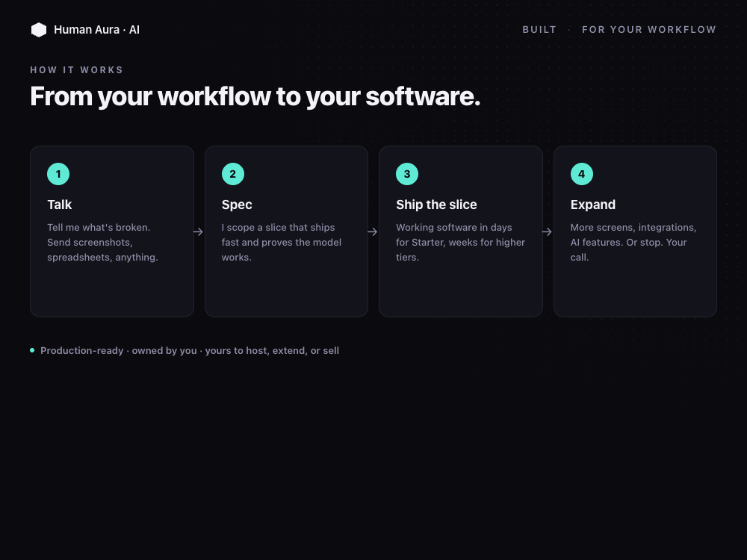
Task: Click the arrow between Spec and Ship the slice
Action: click(x=373, y=232)
